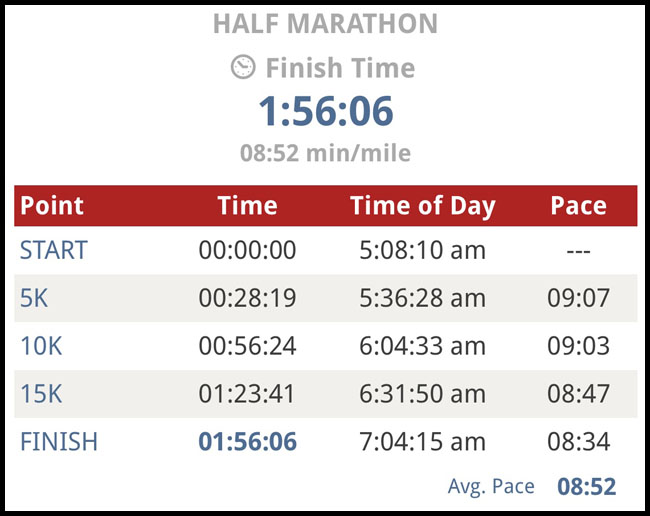This screenshot has height=516, width=650.
Task: Click the 08:52 min/mile text
Action: coord(325,154)
